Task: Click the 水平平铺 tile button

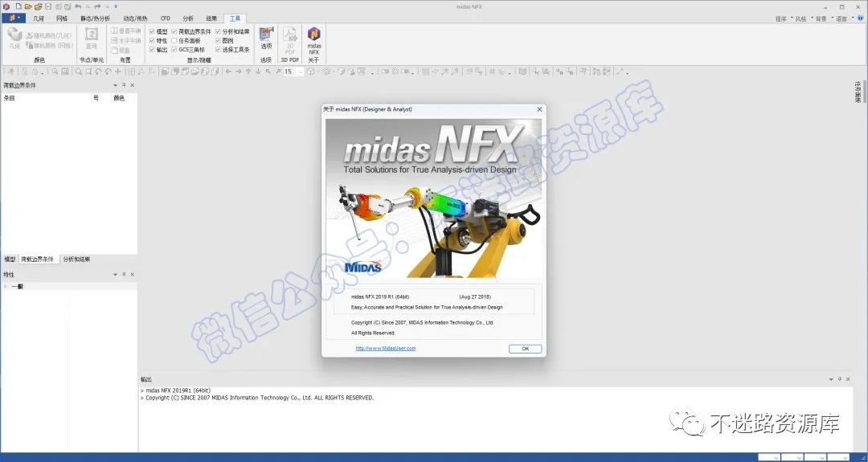Action: tap(125, 41)
